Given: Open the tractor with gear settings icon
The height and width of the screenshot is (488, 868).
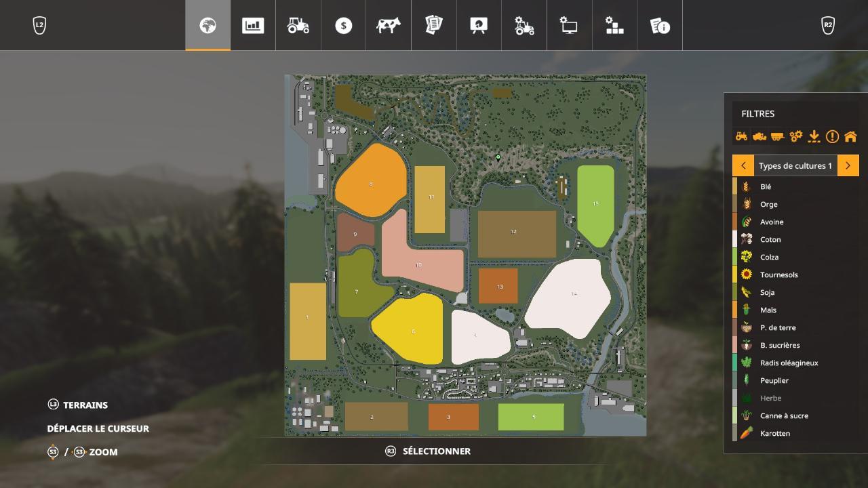Looking at the screenshot, I should (524, 26).
